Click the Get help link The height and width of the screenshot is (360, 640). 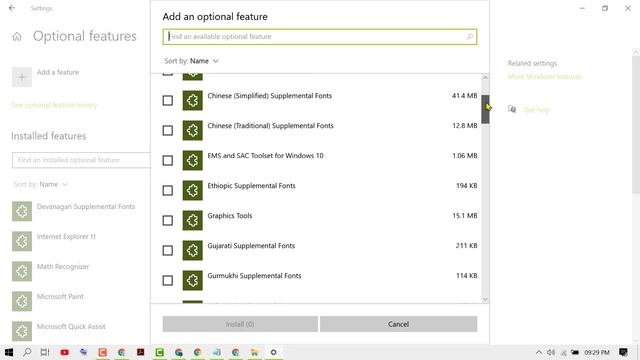coord(536,109)
